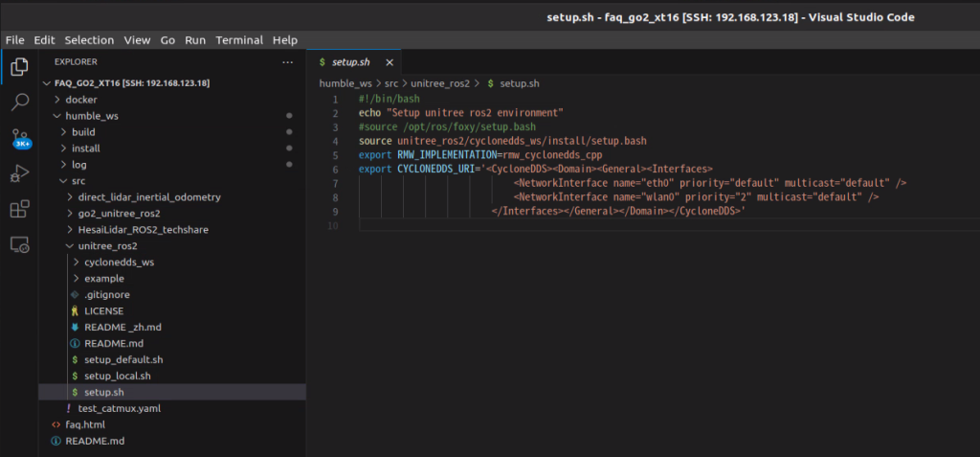Open the Selection menu

point(89,40)
